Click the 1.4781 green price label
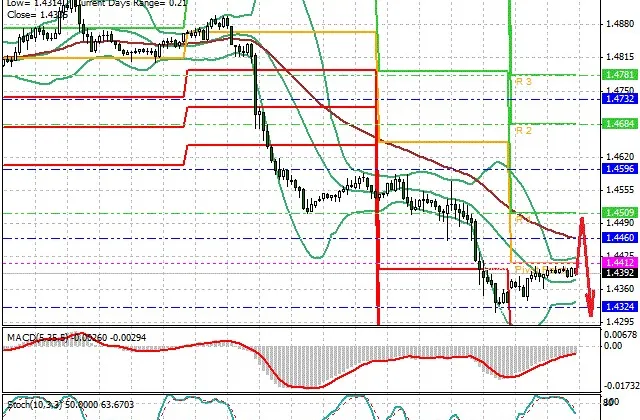 (620, 75)
